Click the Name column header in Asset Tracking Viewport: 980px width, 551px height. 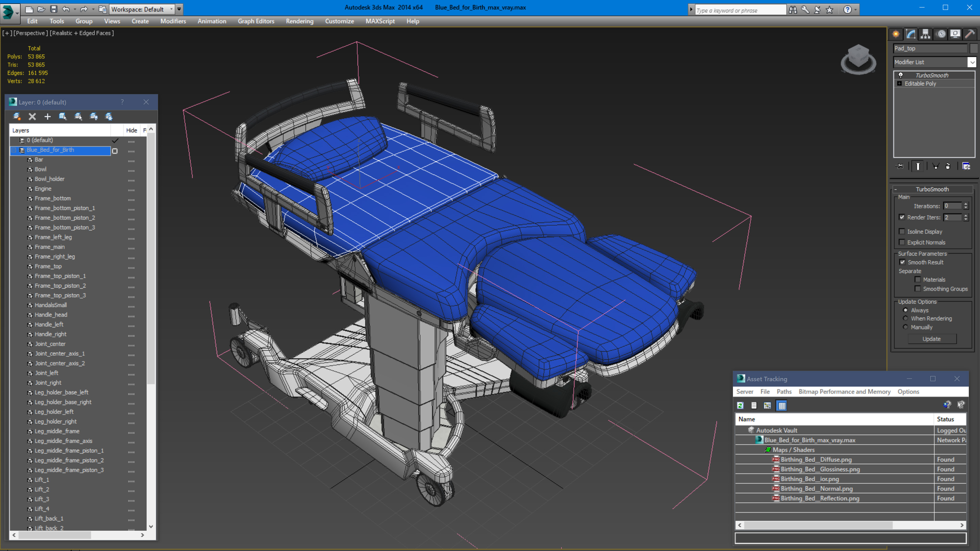834,419
